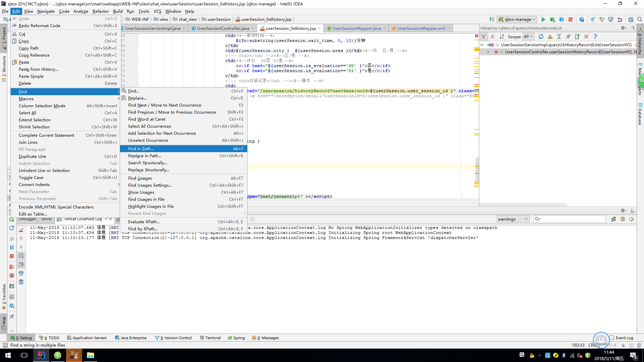The height and width of the screenshot is (362, 644).
Task: Export hierarchy to text file icon
Action: [x=577, y=37]
